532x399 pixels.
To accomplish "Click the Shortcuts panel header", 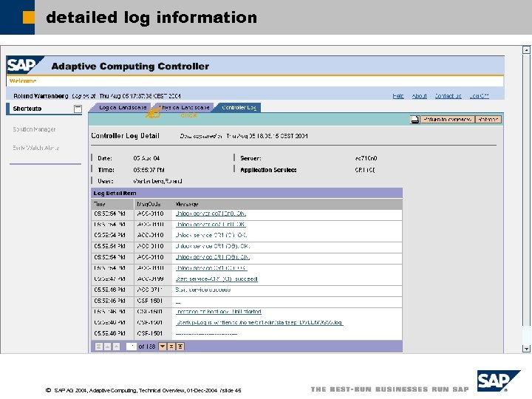I will [44, 109].
